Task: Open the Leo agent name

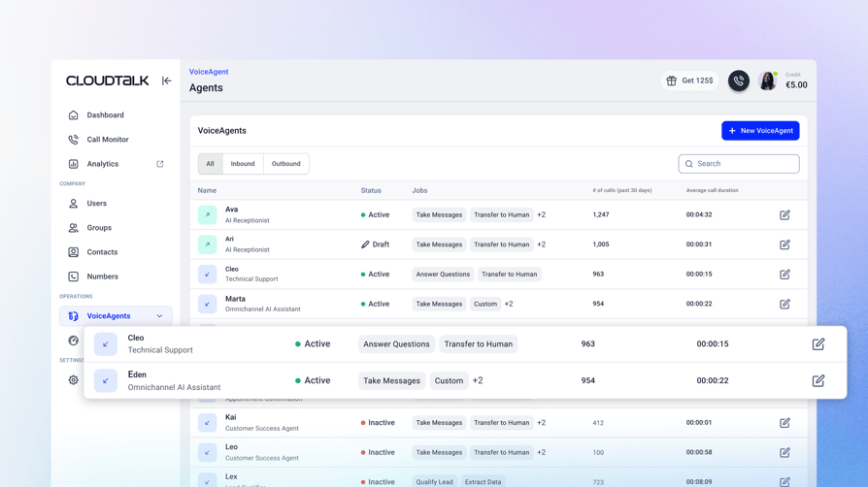Action: 231,447
